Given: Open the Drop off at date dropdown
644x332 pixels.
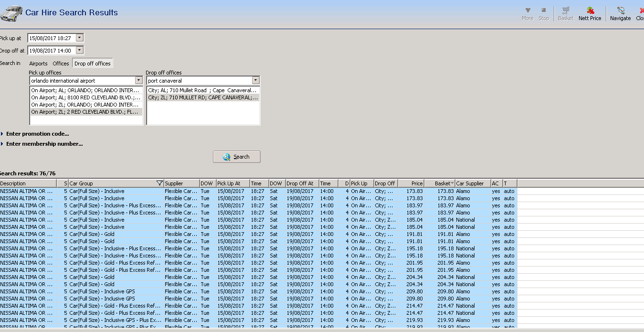Looking at the screenshot, I should tap(80, 50).
